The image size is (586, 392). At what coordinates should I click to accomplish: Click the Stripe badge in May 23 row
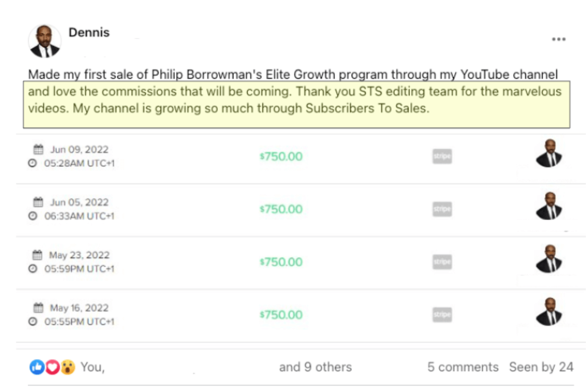tap(442, 262)
